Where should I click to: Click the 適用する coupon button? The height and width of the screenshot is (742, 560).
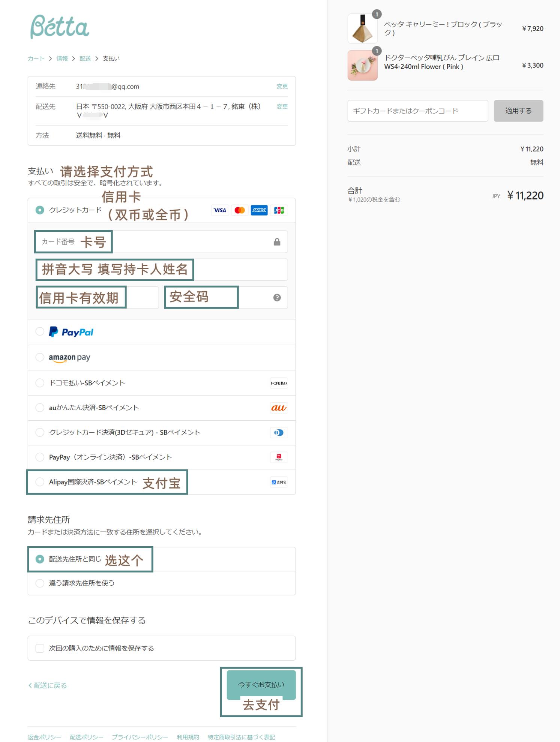tap(518, 111)
